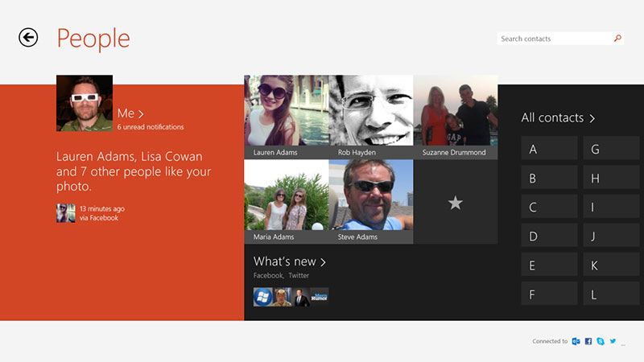Jump to contacts starting with J

[x=611, y=235]
